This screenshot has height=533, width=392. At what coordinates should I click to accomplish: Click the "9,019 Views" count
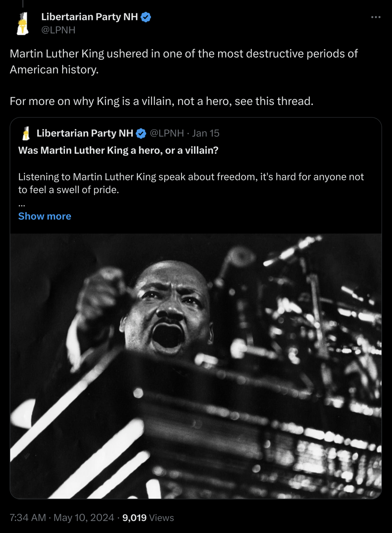pos(148,518)
